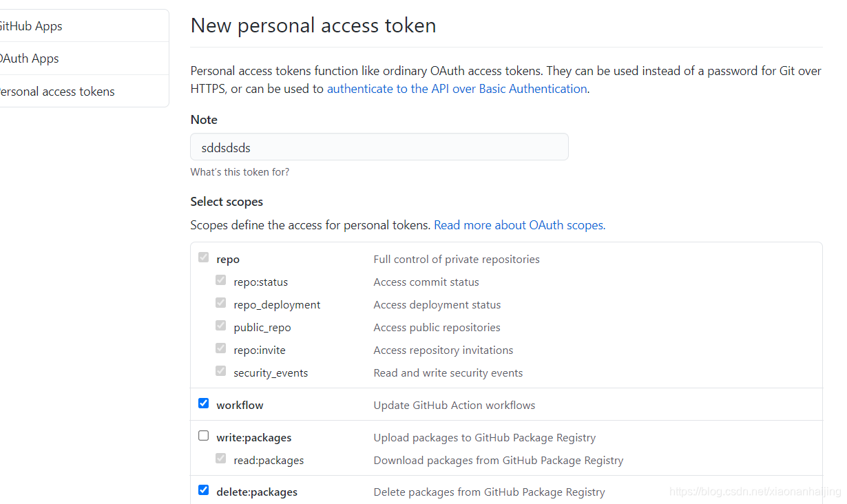Click the delete:packages scope label

point(257,492)
